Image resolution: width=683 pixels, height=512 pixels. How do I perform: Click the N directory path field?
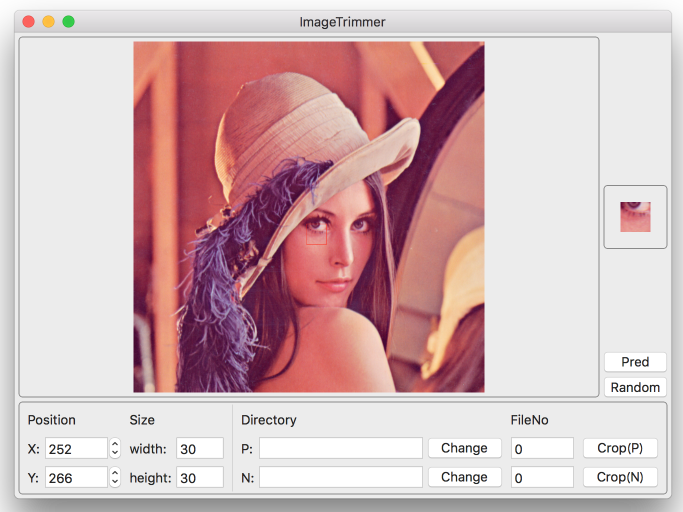click(341, 478)
